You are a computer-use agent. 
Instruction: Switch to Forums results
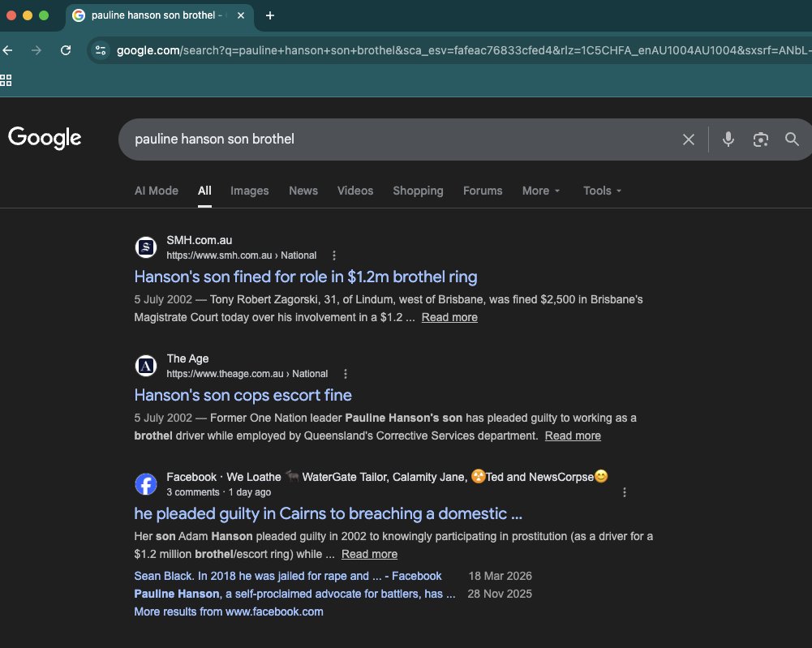[x=483, y=191]
